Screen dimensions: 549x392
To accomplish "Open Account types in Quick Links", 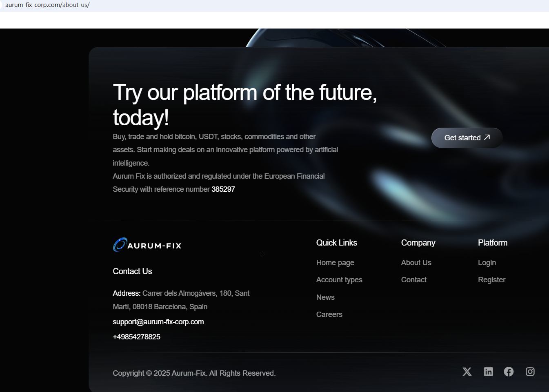I will pyautogui.click(x=339, y=280).
